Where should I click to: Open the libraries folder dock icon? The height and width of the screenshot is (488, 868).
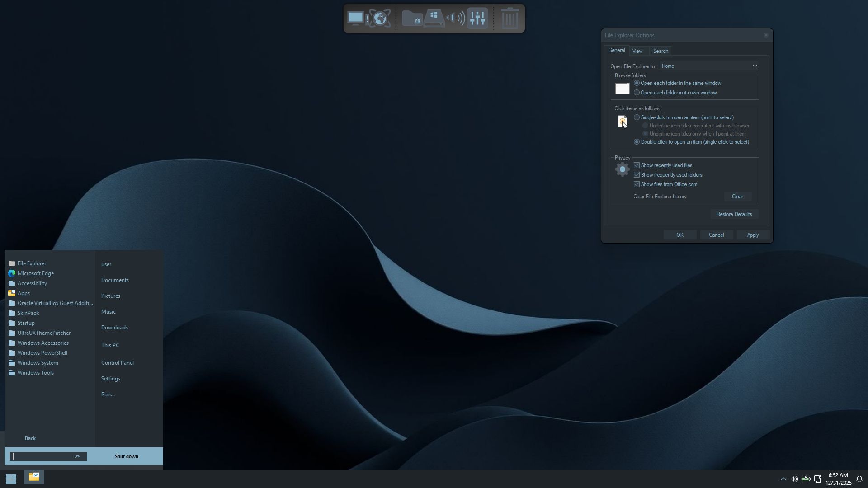[x=412, y=19]
